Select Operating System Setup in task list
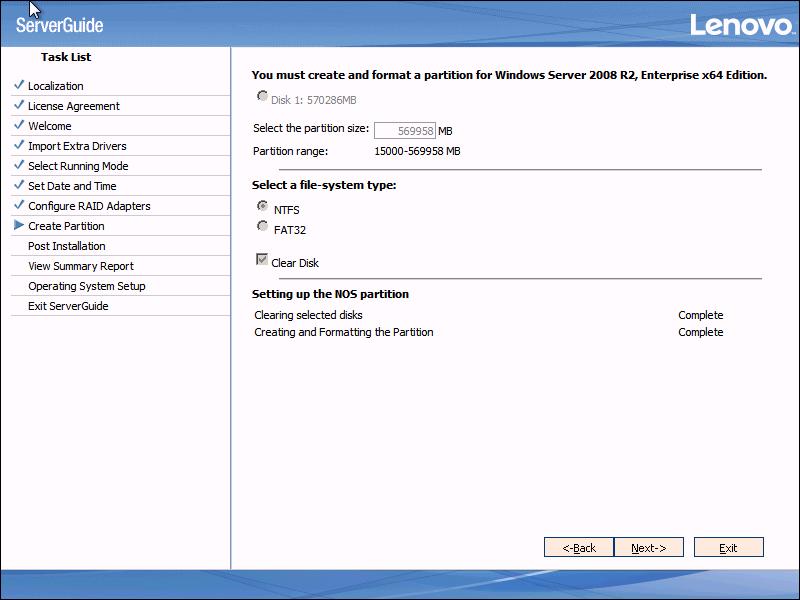Viewport: 800px width, 600px height. (x=87, y=286)
